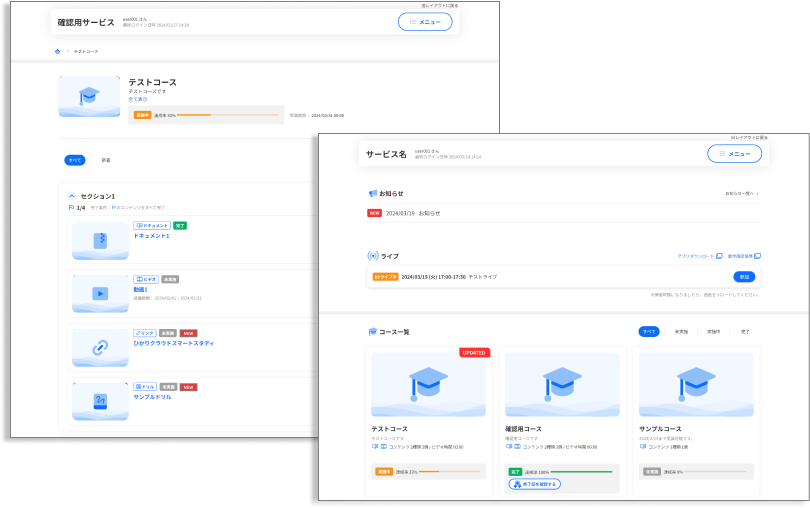Click the 参加 button for the live session
The width and height of the screenshot is (810, 508).
pos(744,276)
